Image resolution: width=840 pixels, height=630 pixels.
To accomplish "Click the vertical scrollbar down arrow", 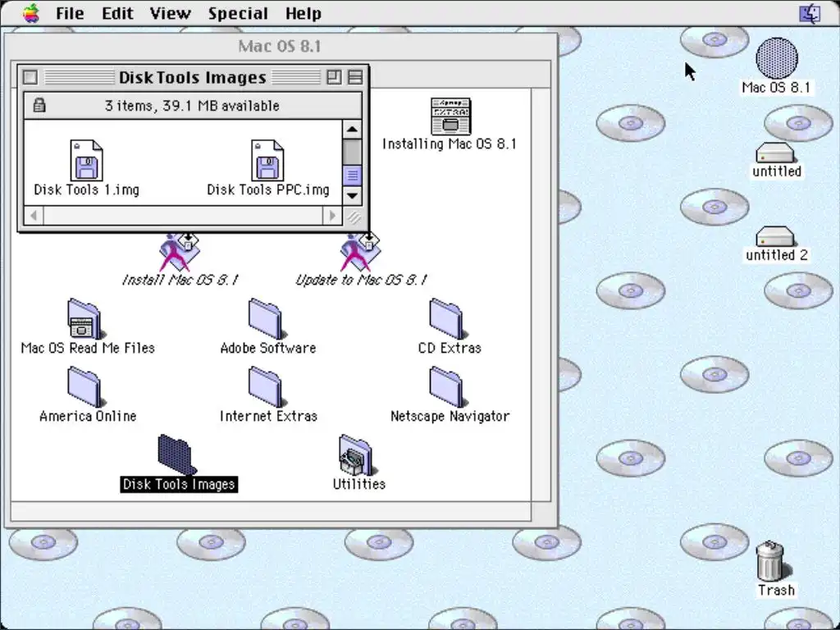I will point(352,195).
